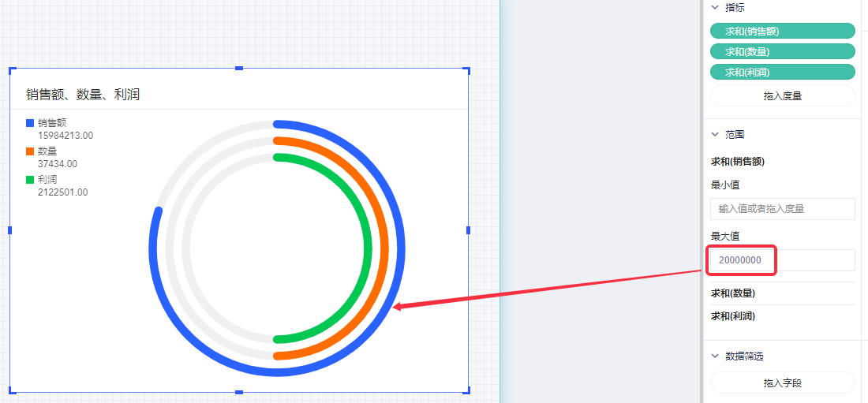Image resolution: width=868 pixels, height=403 pixels.
Task: Click the orange middle ring arc
Action: coord(384,248)
